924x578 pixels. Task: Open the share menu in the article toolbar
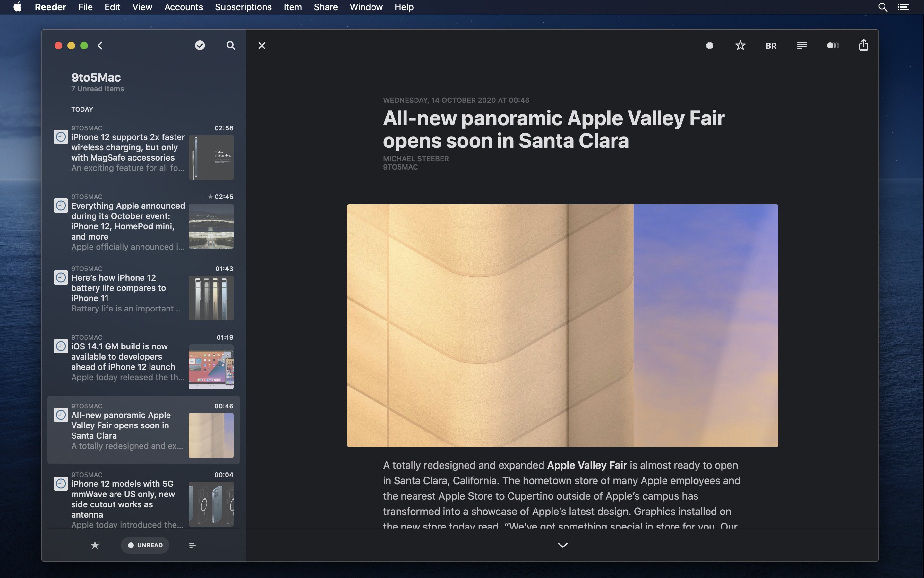[x=864, y=46]
